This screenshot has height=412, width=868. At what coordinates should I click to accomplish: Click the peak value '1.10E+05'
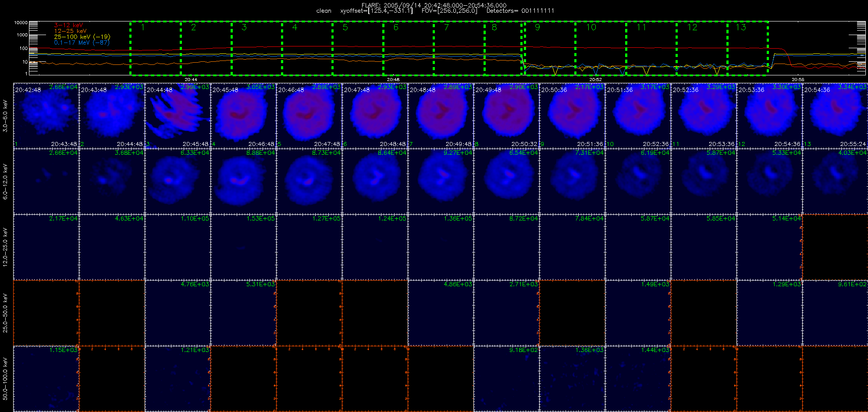(195, 218)
